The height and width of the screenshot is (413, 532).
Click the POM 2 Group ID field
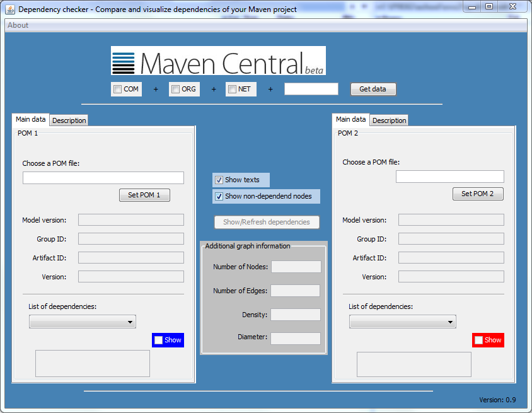[x=451, y=239]
